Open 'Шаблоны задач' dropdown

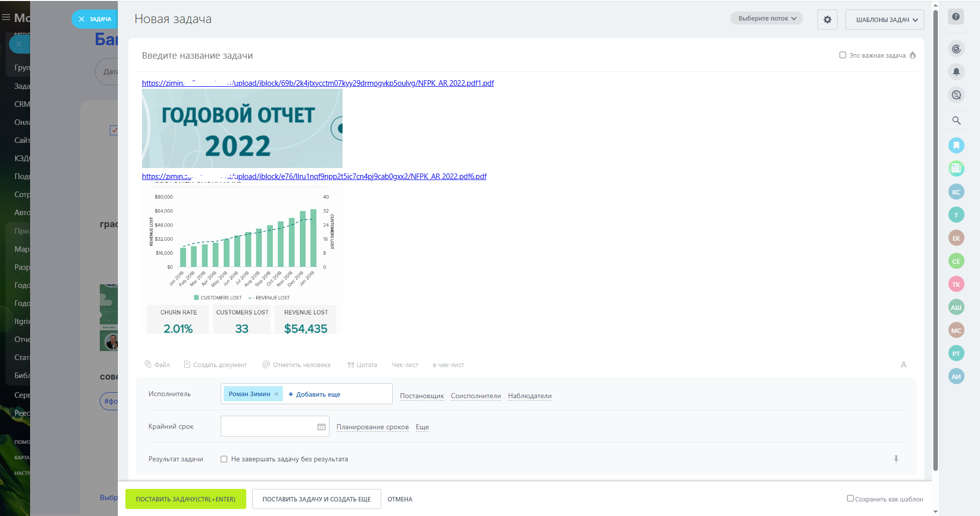[x=884, y=20]
